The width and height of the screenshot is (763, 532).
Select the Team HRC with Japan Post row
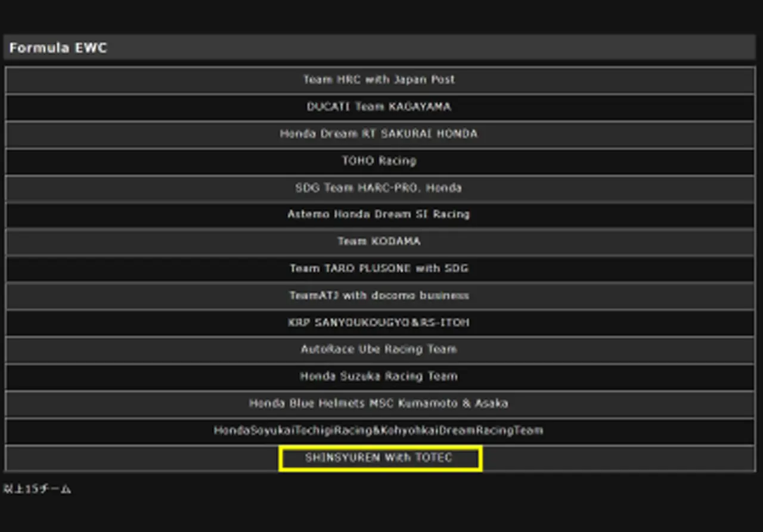(380, 80)
